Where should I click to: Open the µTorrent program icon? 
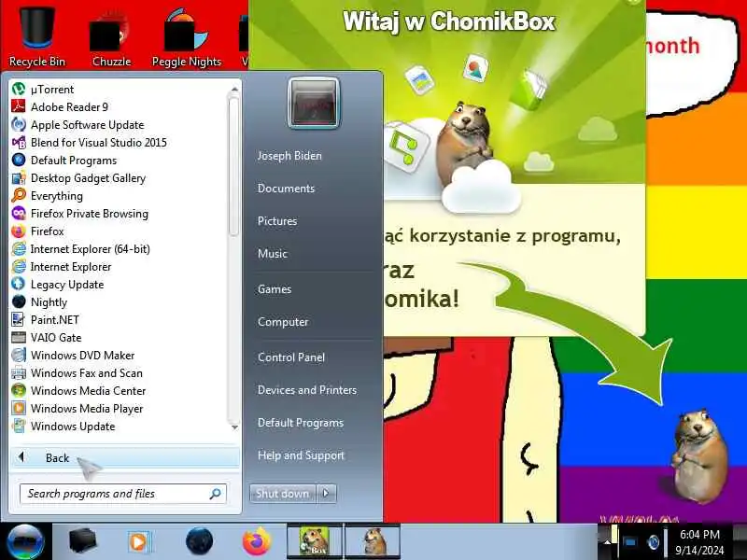[x=19, y=89]
